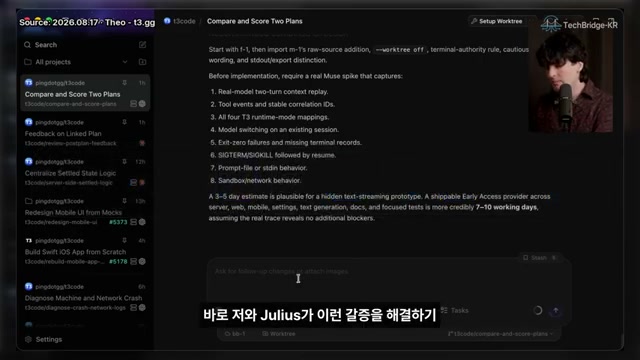Click the send arrow button
Viewport: 640px width, 360px height.
point(556,311)
